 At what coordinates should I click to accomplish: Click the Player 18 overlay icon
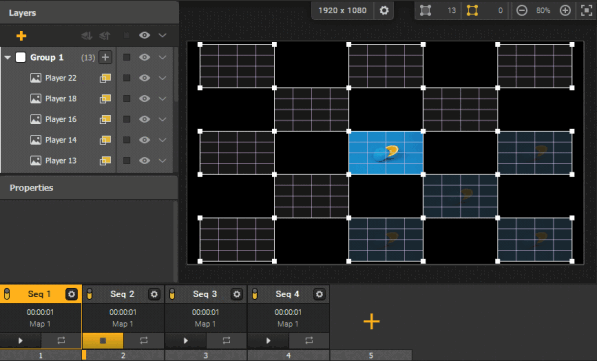[x=105, y=99]
